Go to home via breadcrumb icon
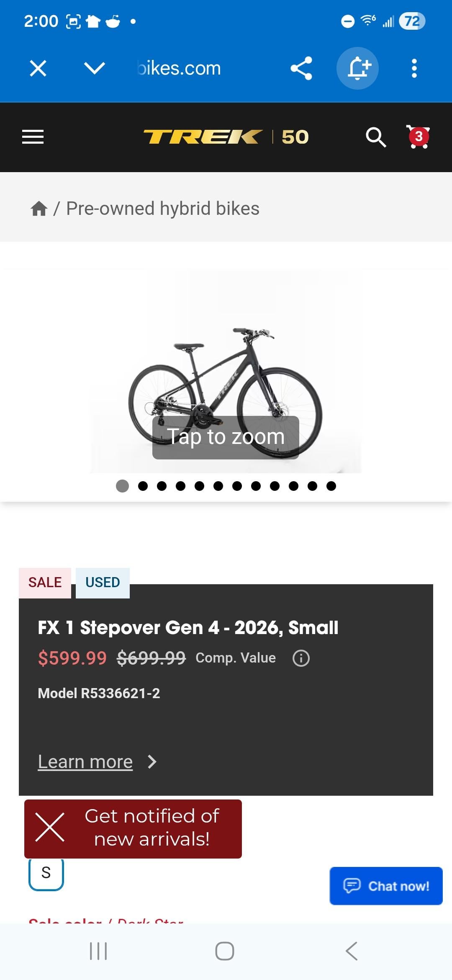 (x=39, y=209)
